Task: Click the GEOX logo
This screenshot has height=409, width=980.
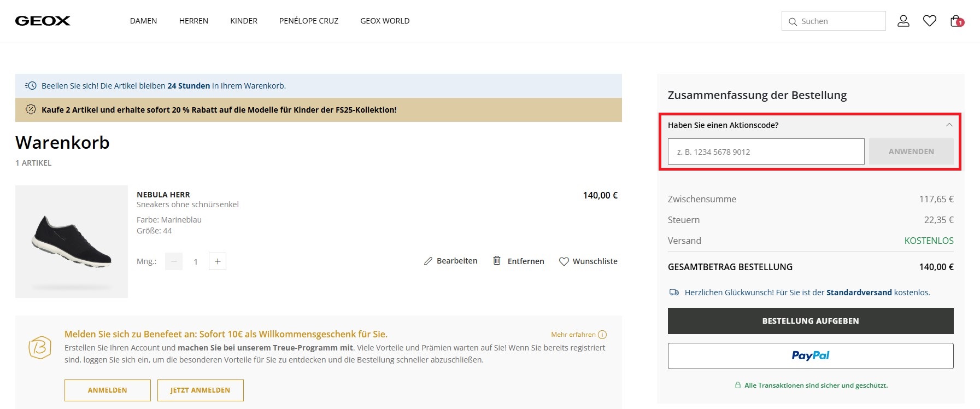Action: coord(43,21)
